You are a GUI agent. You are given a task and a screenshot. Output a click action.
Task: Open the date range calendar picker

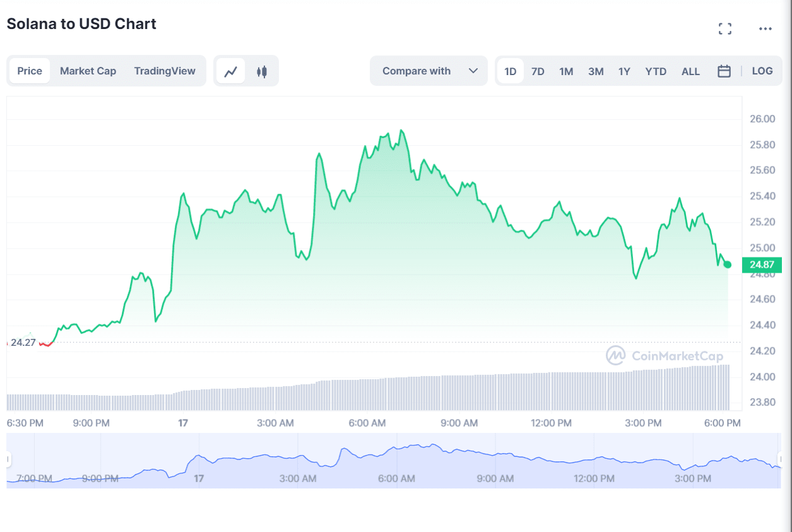(724, 71)
